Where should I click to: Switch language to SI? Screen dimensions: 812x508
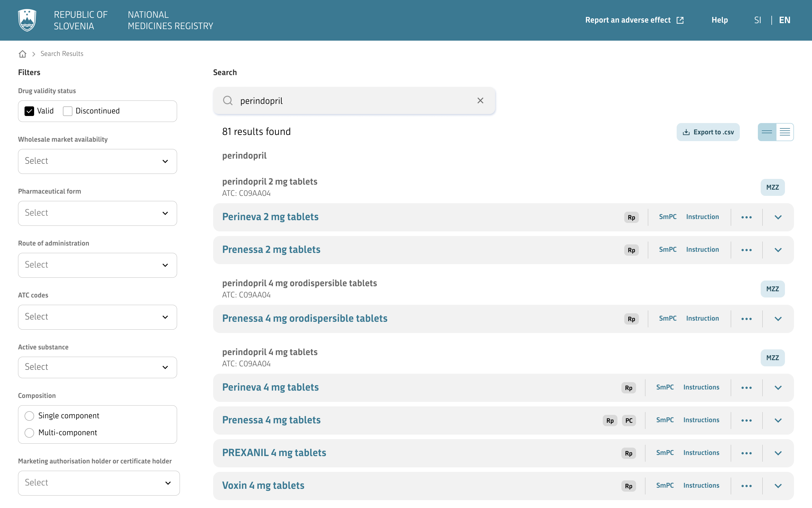(758, 20)
